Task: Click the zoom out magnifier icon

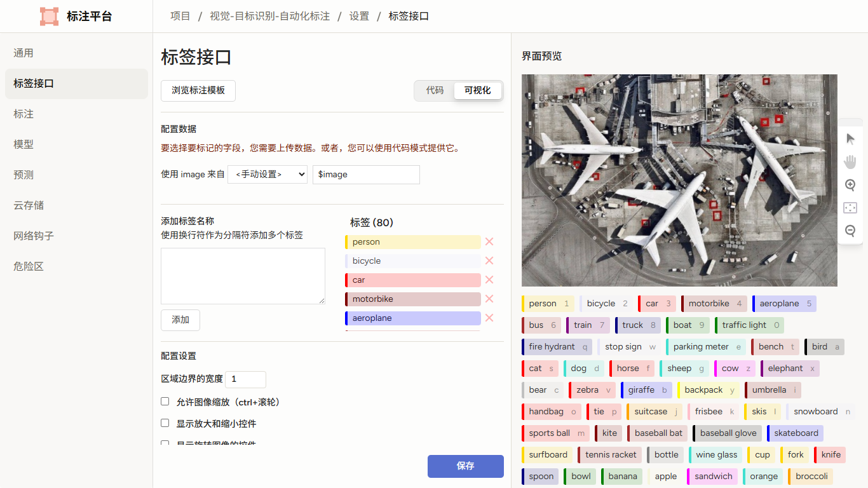Action: tap(850, 231)
